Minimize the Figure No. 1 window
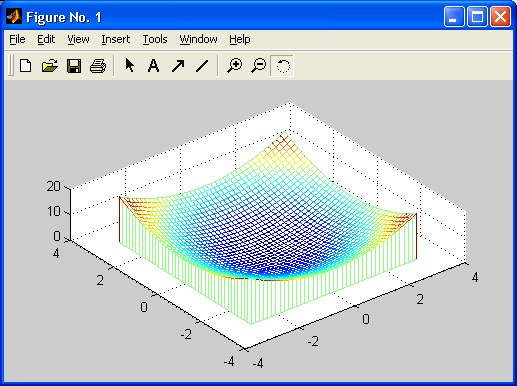Image resolution: width=517 pixels, height=386 pixels. coord(454,16)
